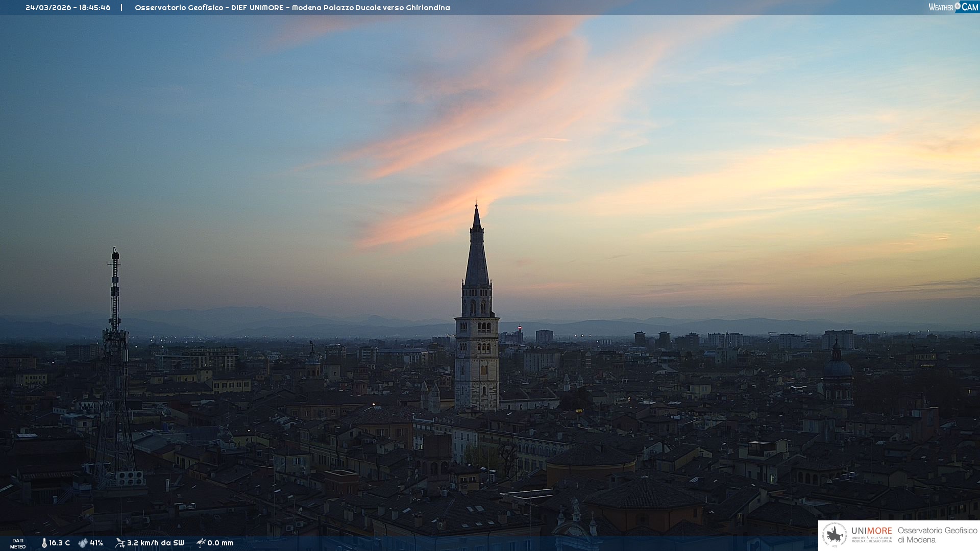Click the humidity water drops icon

pyautogui.click(x=83, y=543)
